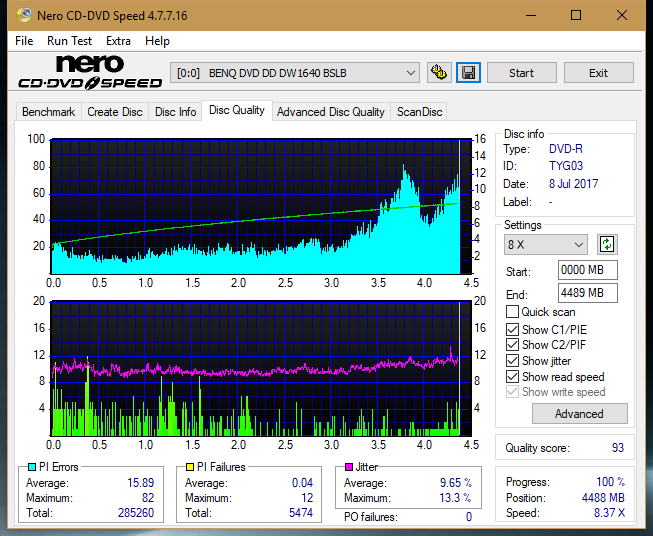Switch to Advanced Disc Quality tab
Image resolution: width=653 pixels, height=536 pixels.
331,112
